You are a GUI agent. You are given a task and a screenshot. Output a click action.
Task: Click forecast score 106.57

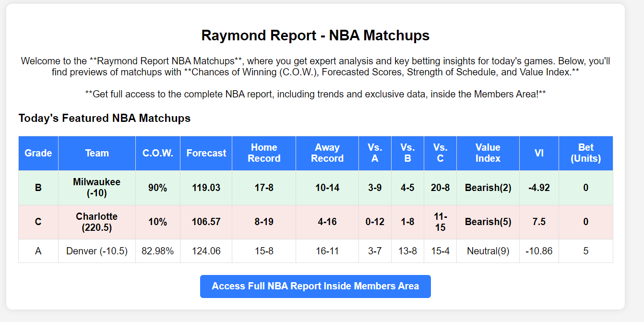pos(206,222)
